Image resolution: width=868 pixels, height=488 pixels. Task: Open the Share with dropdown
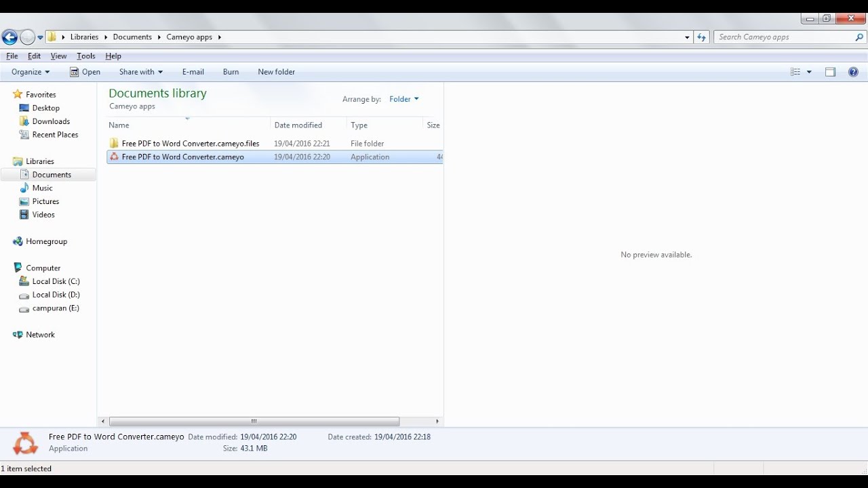click(x=140, y=72)
